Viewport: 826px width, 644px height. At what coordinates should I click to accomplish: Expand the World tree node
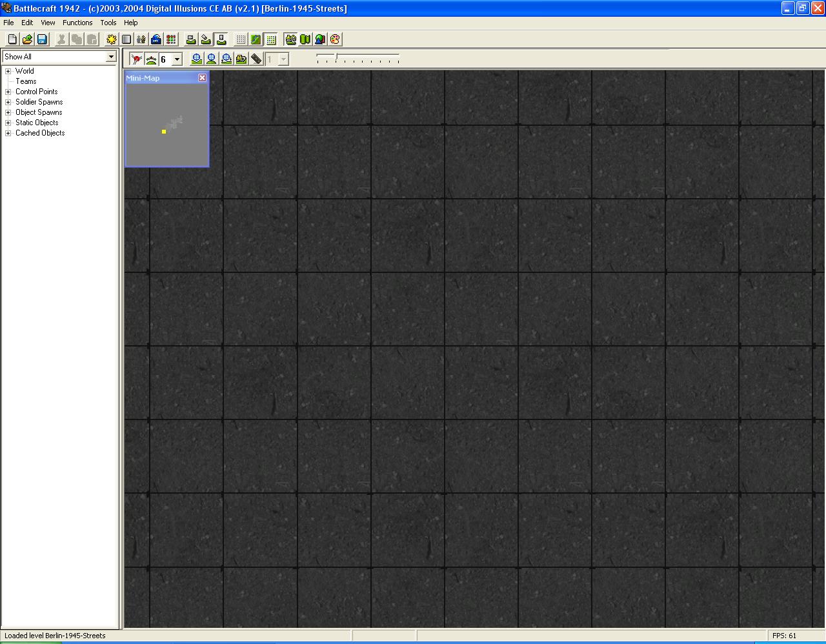tap(8, 71)
